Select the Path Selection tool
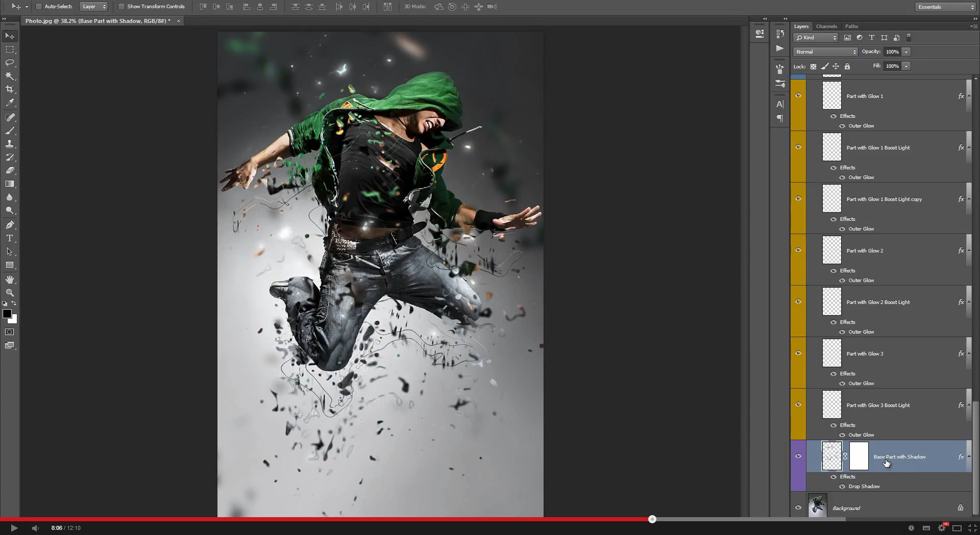The height and width of the screenshot is (535, 980). (x=10, y=251)
